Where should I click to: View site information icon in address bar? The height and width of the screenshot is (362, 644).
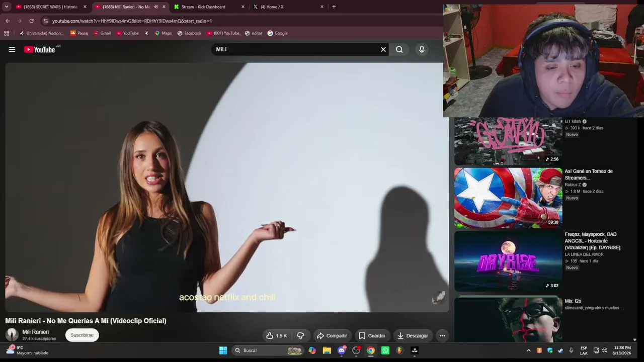45,21
